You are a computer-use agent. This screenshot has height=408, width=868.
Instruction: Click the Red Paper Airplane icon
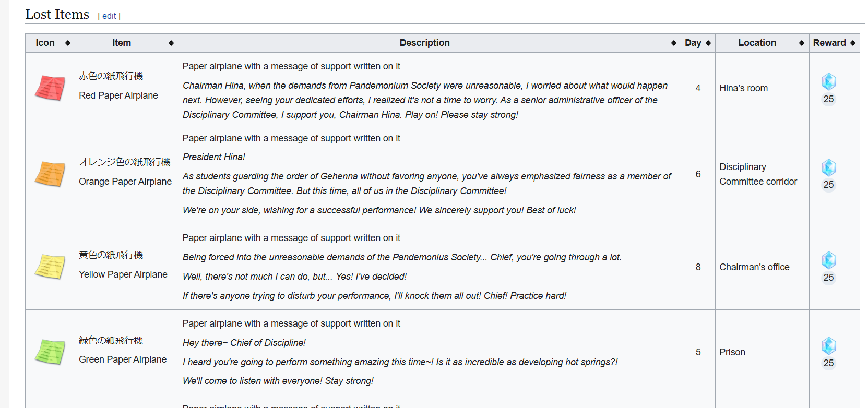click(x=50, y=88)
